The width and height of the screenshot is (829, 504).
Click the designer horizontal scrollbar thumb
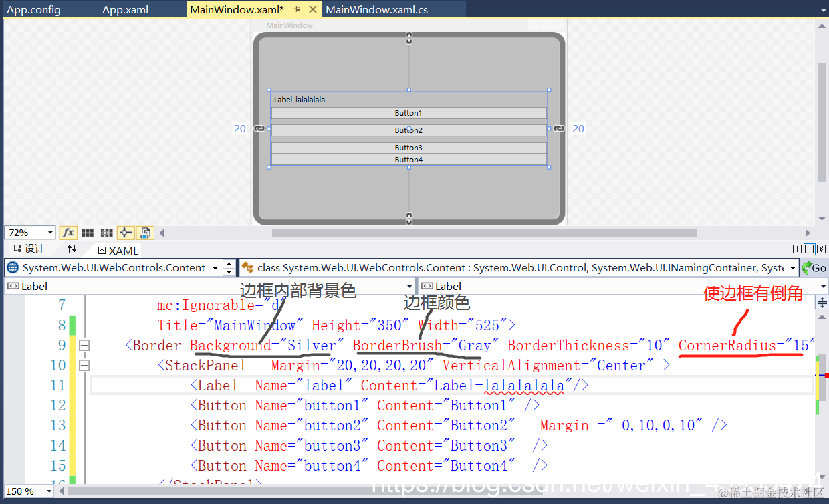click(x=485, y=233)
